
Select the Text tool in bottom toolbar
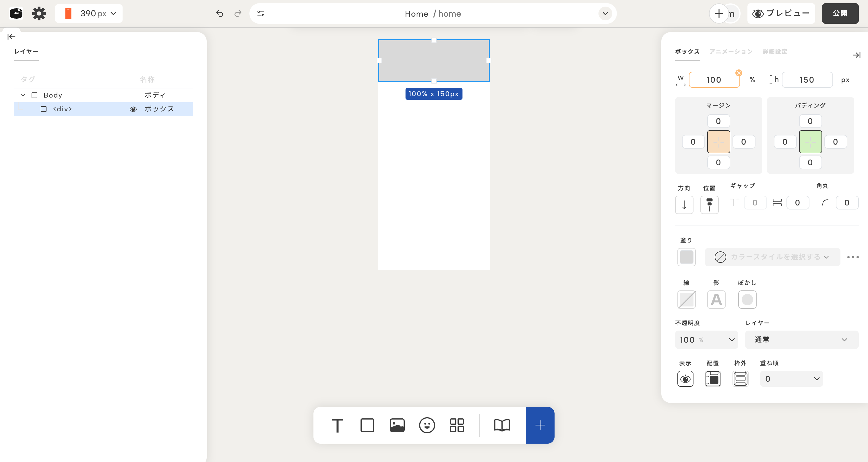click(337, 425)
